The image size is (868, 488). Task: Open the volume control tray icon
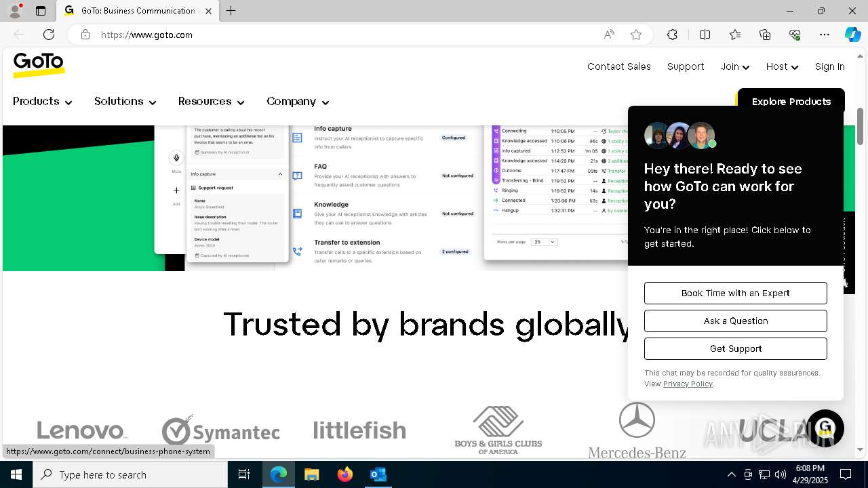(x=780, y=474)
